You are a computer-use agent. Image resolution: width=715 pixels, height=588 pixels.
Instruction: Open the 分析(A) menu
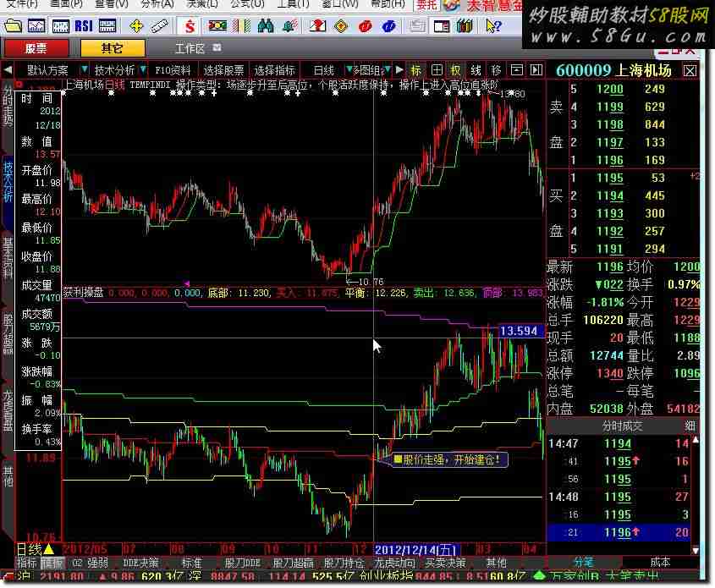click(x=157, y=4)
